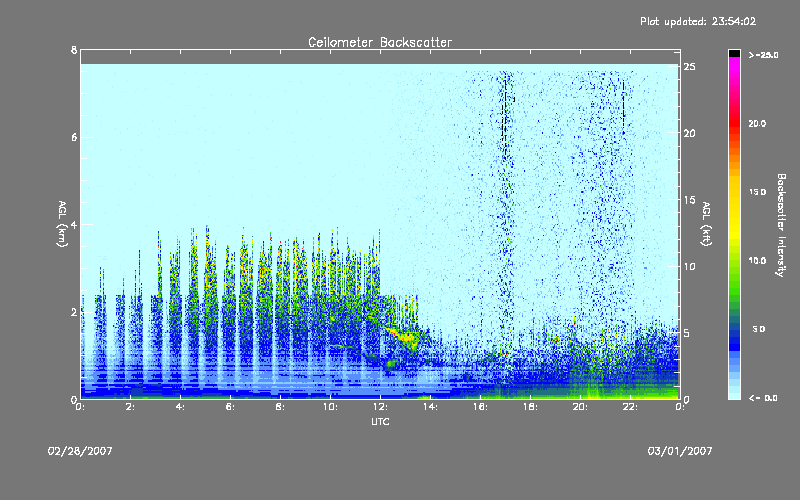Click the "10:" UTC hour tick label
800x500 pixels.
click(x=331, y=407)
